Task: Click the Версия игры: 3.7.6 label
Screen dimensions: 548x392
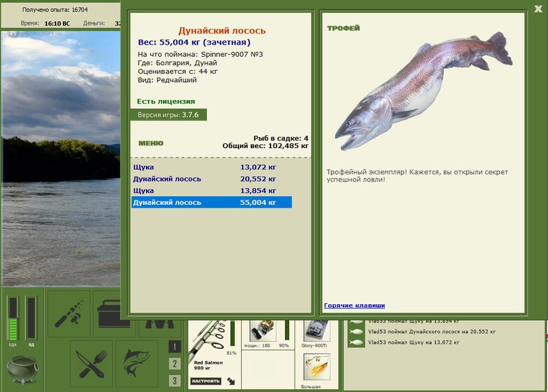Action: coord(169,114)
